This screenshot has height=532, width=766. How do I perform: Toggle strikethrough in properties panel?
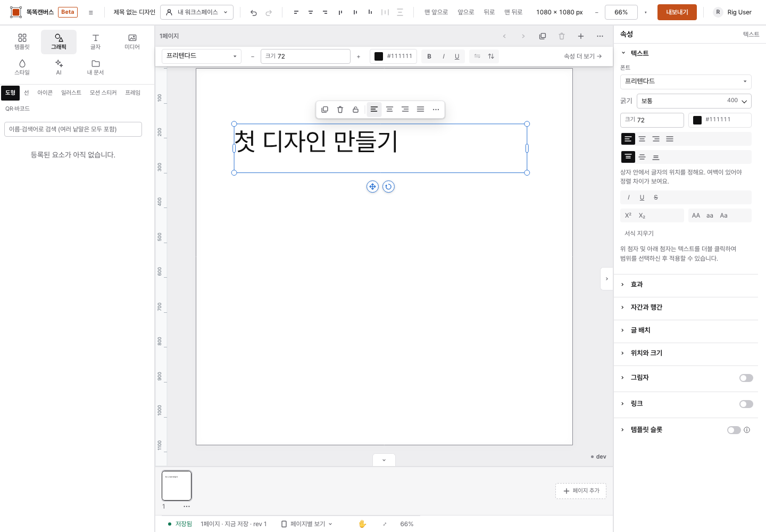[655, 197]
